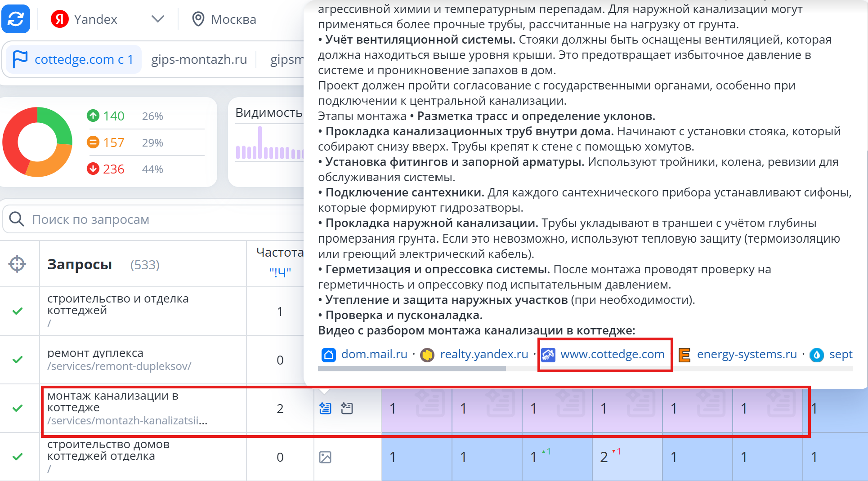Screen dimensions: 868x481
Task: Select the cottedge.com с 1 tab
Action: (74, 59)
